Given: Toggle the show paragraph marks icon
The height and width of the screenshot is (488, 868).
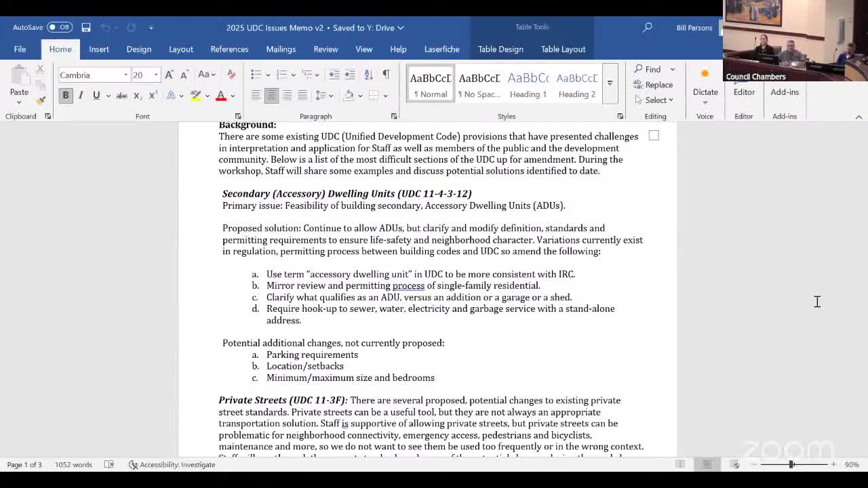Looking at the screenshot, I should coord(386,75).
